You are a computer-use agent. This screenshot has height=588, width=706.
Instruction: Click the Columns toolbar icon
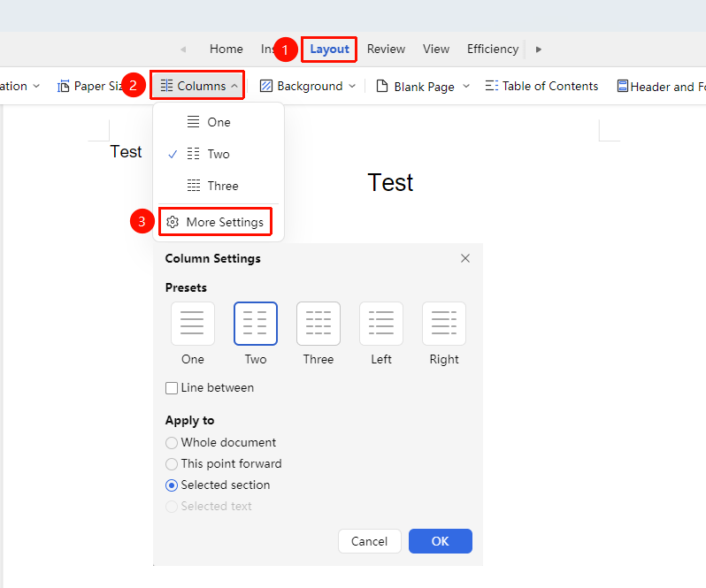click(166, 86)
